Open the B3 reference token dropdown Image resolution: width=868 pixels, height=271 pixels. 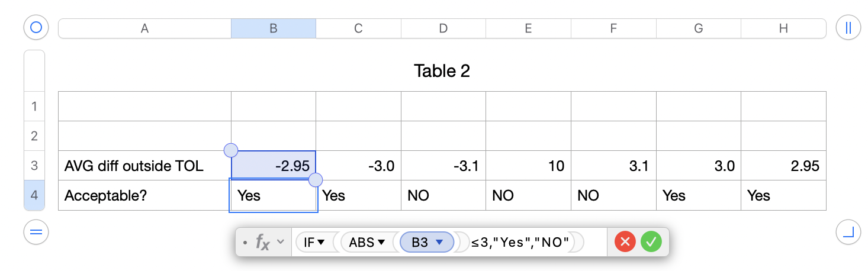(x=439, y=242)
